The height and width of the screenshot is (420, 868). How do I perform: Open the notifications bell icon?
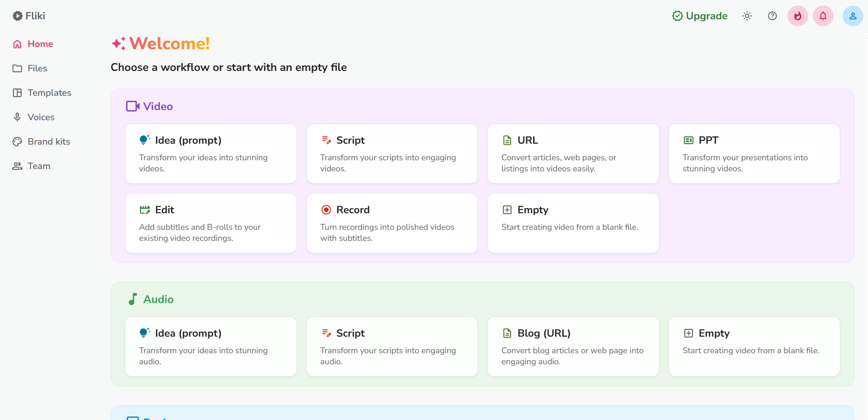(823, 16)
